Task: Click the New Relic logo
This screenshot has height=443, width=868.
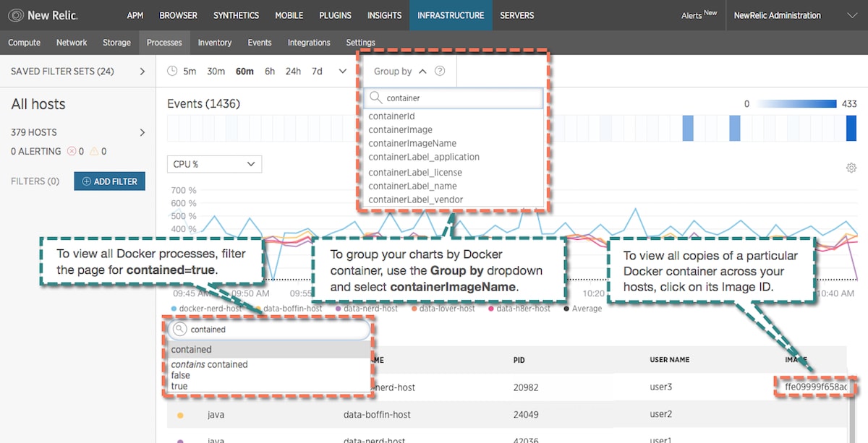Action: tap(43, 15)
